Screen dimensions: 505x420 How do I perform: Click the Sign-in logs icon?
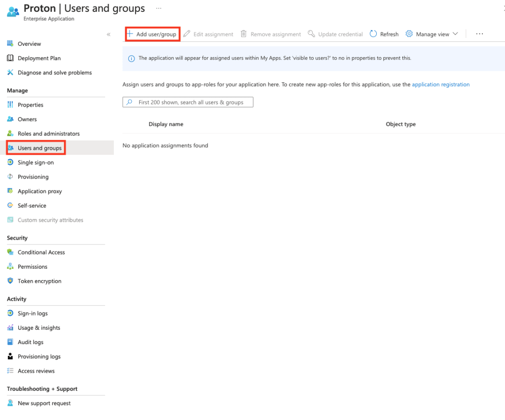[10, 313]
